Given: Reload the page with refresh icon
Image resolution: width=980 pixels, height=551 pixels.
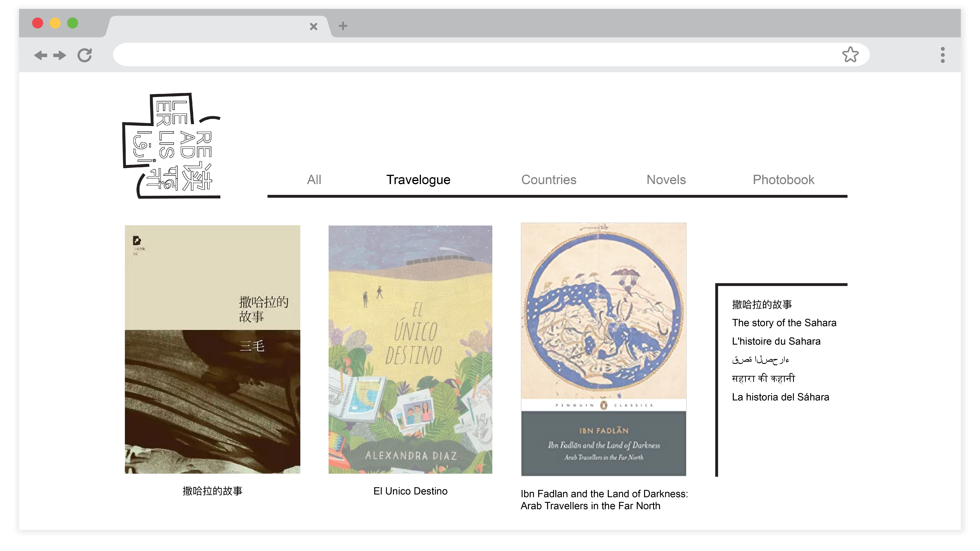Looking at the screenshot, I should 84,55.
